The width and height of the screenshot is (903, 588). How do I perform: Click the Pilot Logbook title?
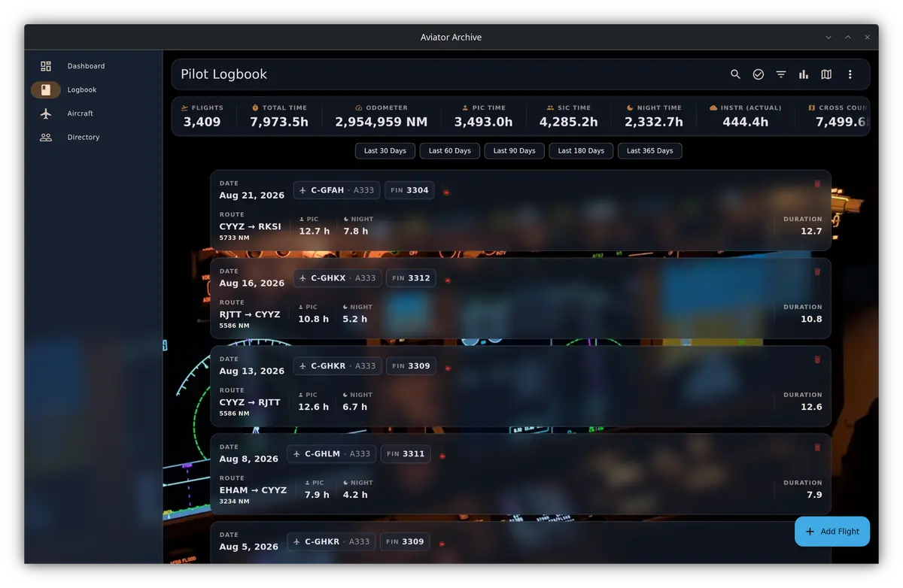coord(224,74)
